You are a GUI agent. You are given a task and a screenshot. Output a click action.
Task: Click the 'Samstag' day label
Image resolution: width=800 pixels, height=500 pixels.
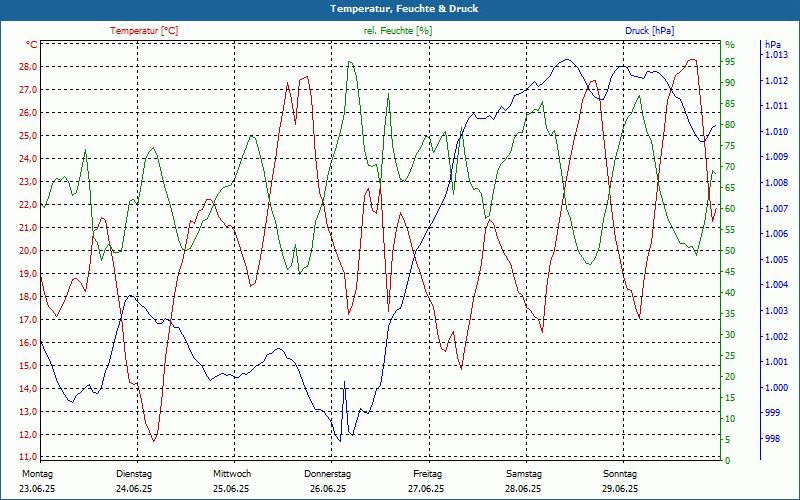click(524, 474)
